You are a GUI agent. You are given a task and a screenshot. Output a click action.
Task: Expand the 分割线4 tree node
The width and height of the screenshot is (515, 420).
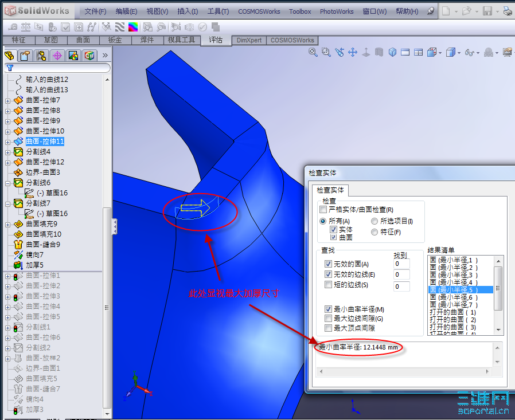(8, 152)
